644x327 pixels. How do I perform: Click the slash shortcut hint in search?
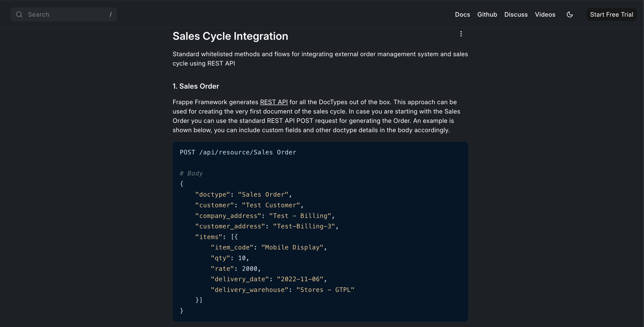tap(110, 14)
